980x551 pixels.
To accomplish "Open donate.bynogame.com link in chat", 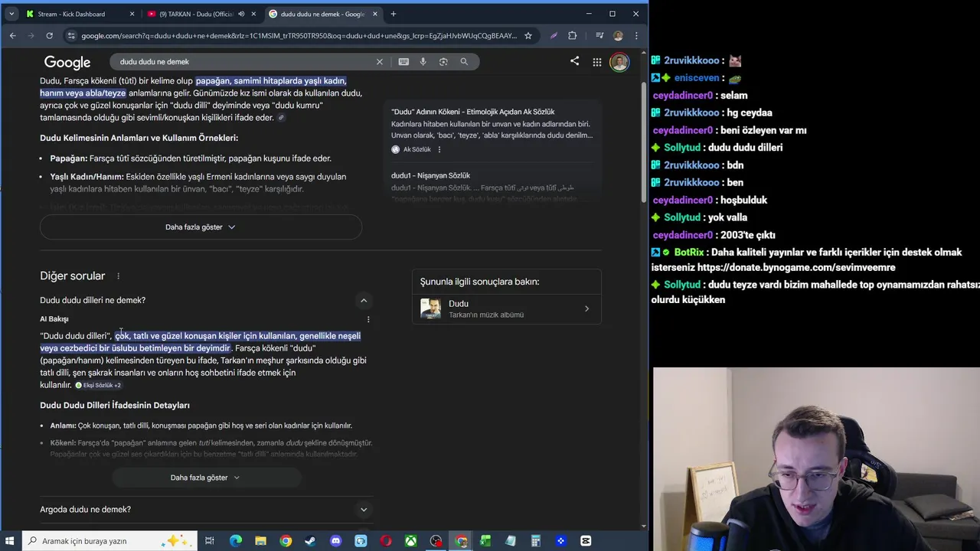I will pyautogui.click(x=795, y=268).
